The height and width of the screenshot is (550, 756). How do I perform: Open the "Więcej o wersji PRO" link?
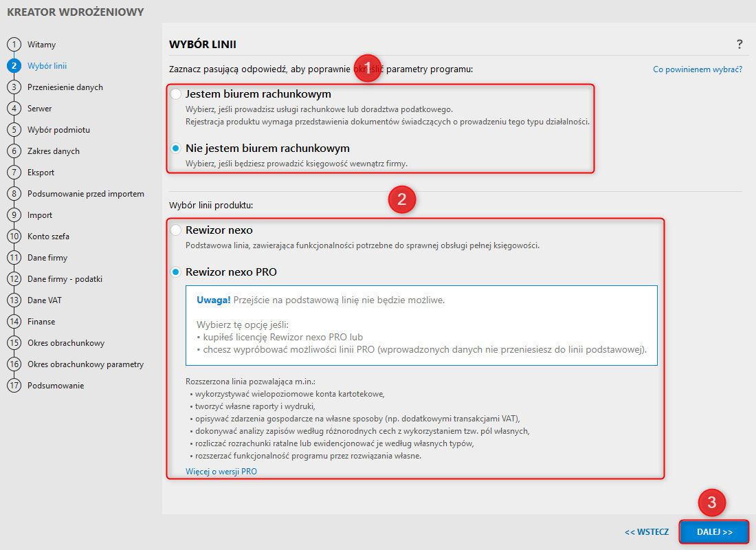[221, 472]
